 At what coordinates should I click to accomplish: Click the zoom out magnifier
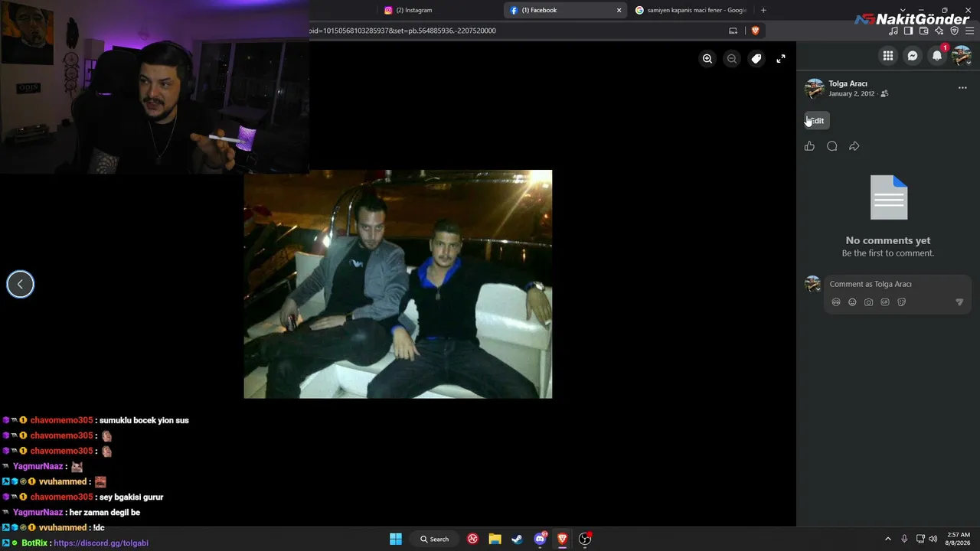pos(732,59)
